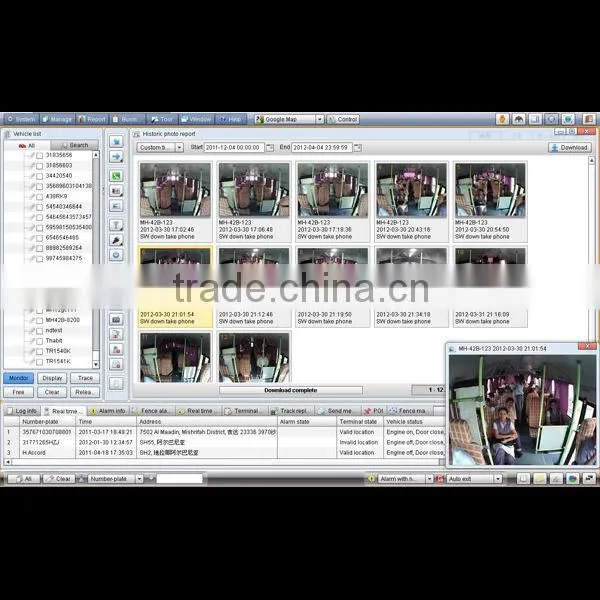The image size is (600, 600).
Task: Click the red alarm icon beside Auto exit
Action: (x=440, y=479)
